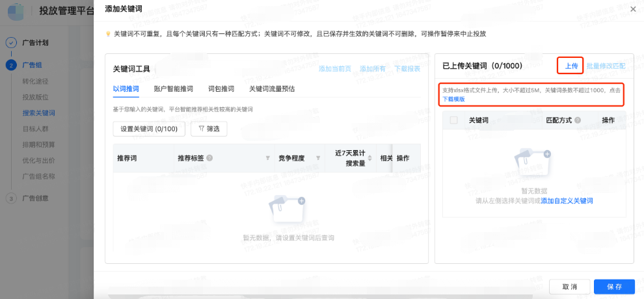Click 添加自定义关键词 link

[567, 201]
